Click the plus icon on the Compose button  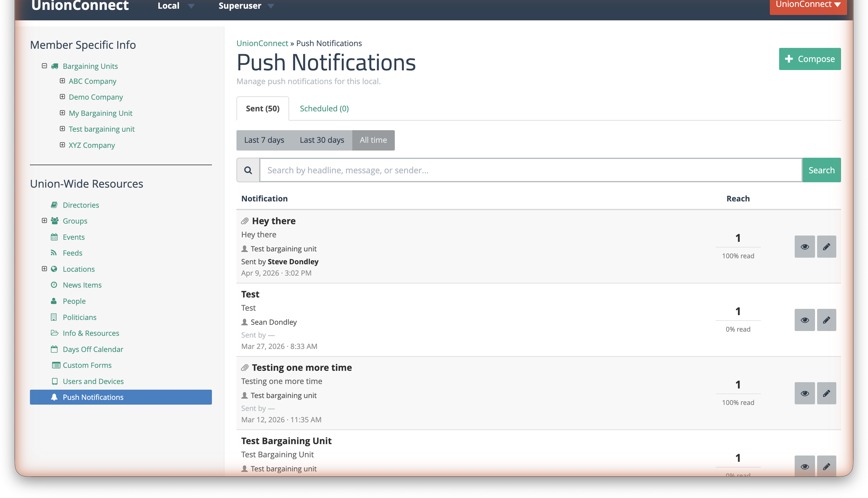(x=789, y=59)
